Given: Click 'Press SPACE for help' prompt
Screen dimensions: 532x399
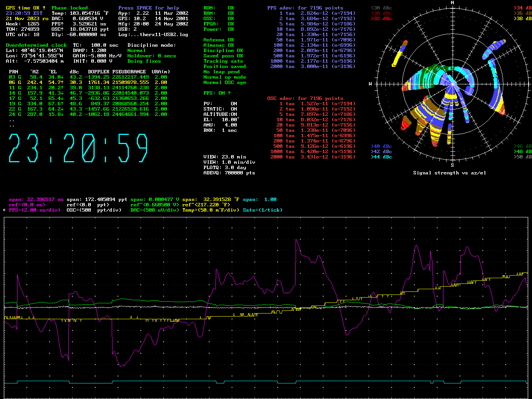Looking at the screenshot, I should tap(149, 8).
